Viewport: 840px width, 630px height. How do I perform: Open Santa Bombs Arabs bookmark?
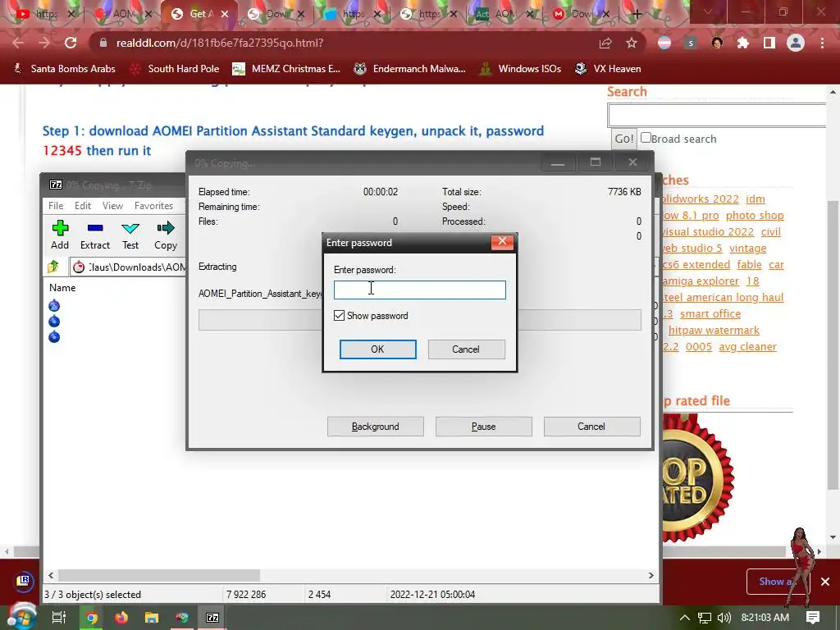[x=64, y=69]
